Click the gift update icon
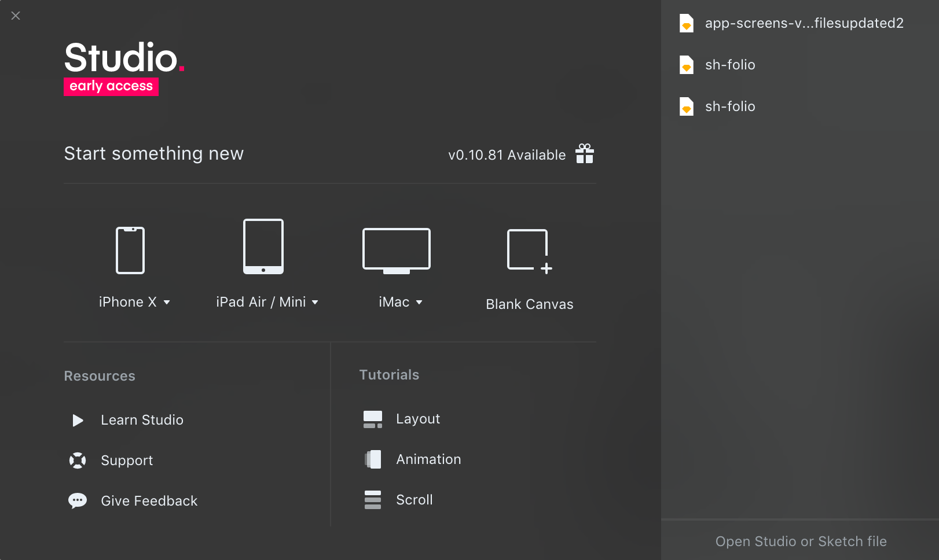Viewport: 939px width, 560px height. (585, 154)
